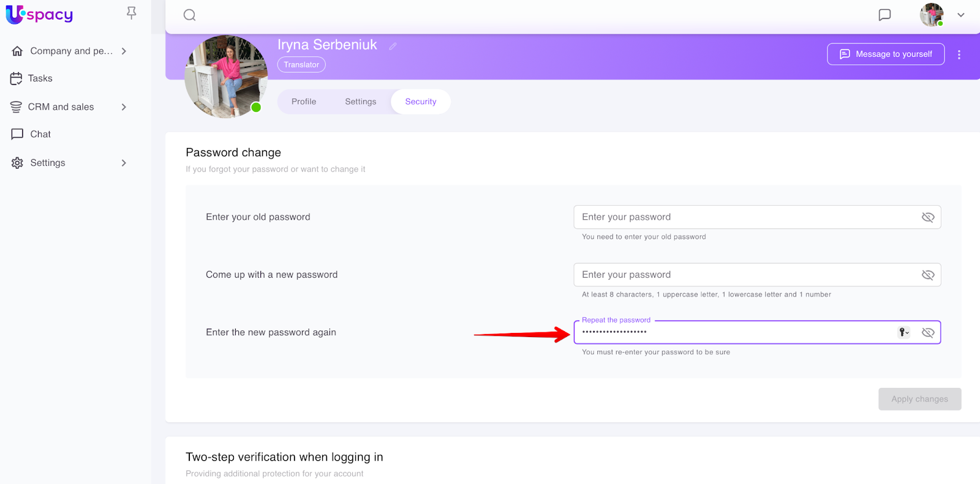Switch to the Settings tab in profile
This screenshot has height=484, width=980.
[x=360, y=102]
